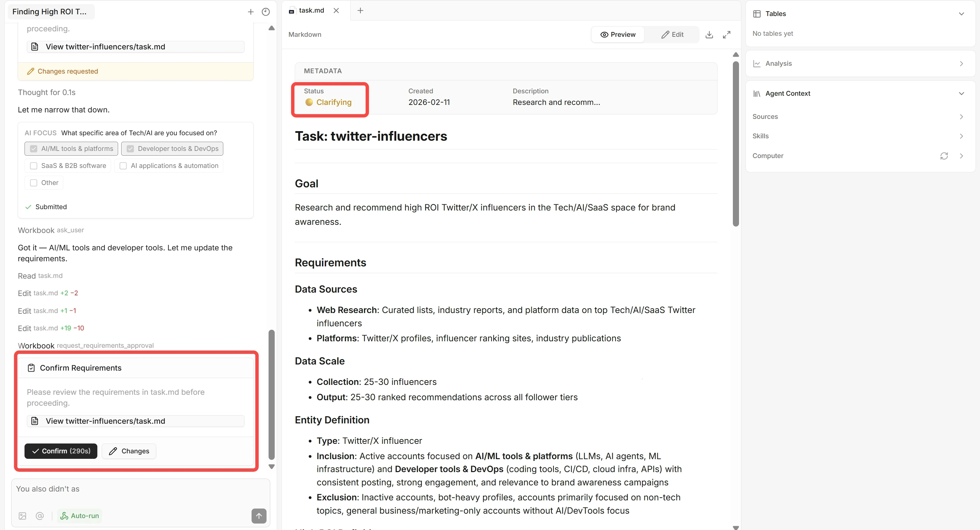Check the SaaS & B2B software box
The height and width of the screenshot is (530, 980).
point(34,166)
